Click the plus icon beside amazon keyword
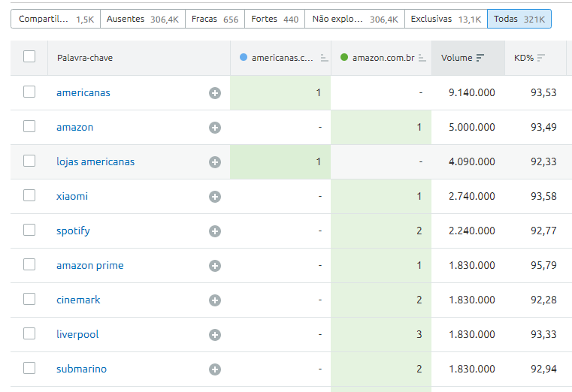The image size is (572, 392). tap(215, 128)
